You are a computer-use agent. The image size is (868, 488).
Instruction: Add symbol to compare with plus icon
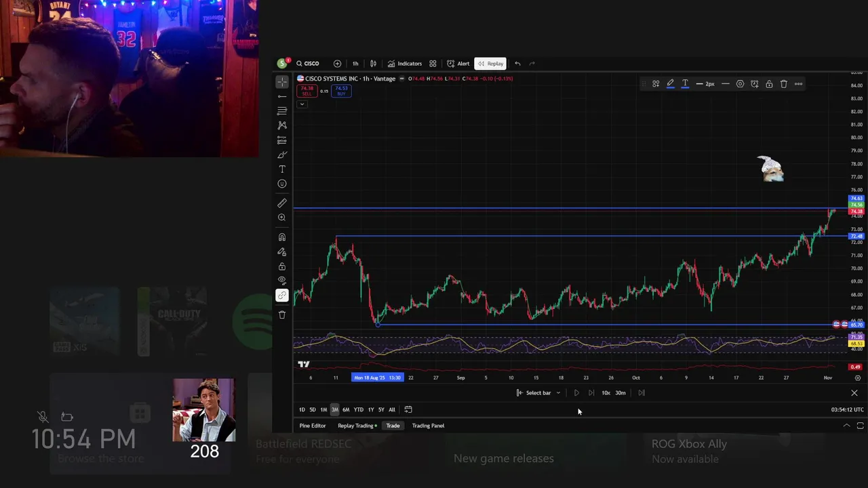337,64
